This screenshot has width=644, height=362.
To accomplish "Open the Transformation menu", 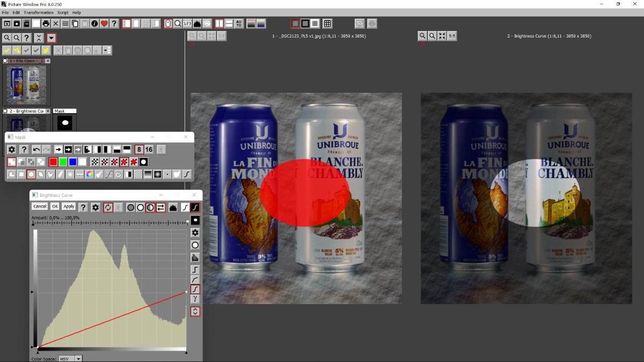I will click(38, 12).
